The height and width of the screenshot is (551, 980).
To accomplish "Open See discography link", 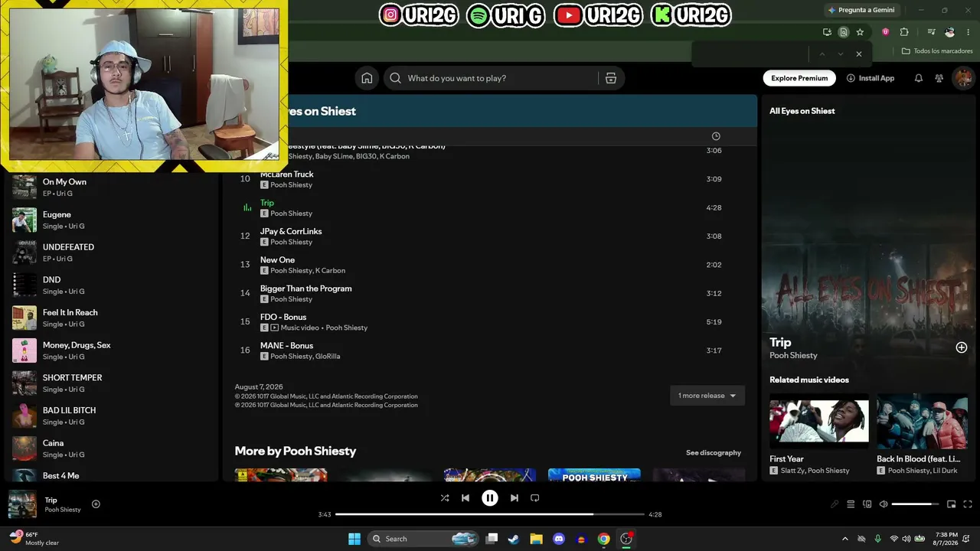I will pos(714,452).
